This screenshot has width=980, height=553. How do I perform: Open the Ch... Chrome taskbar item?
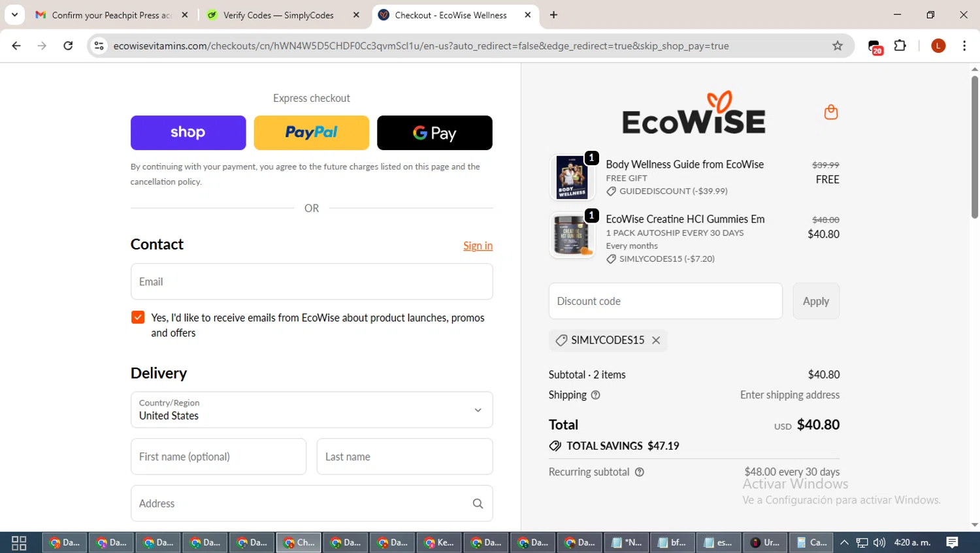click(x=299, y=543)
